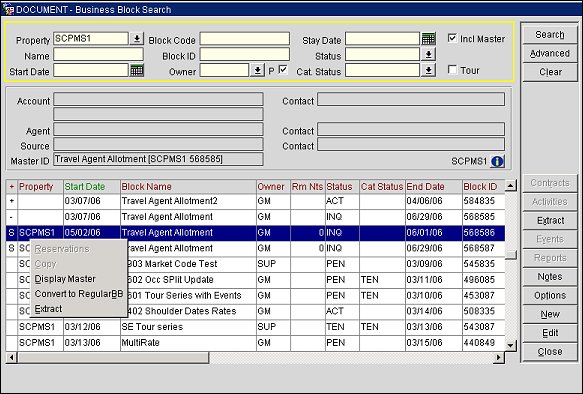
Task: Click the plus icon in grid header
Action: (12, 187)
